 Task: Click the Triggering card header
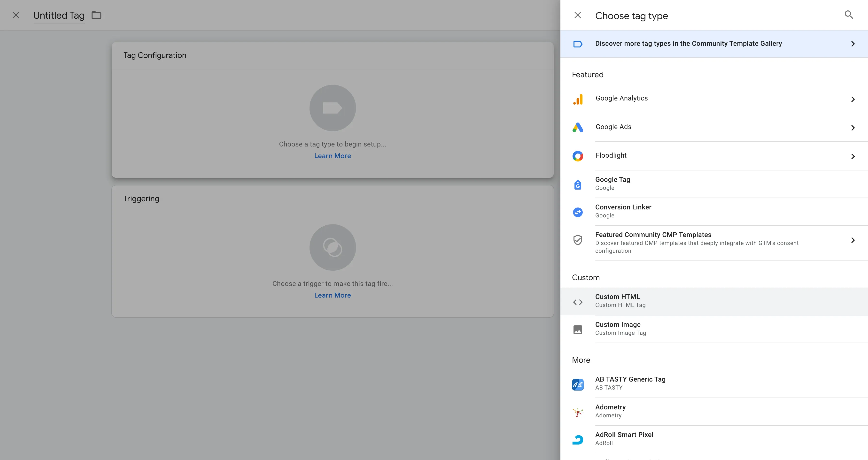[333, 199]
